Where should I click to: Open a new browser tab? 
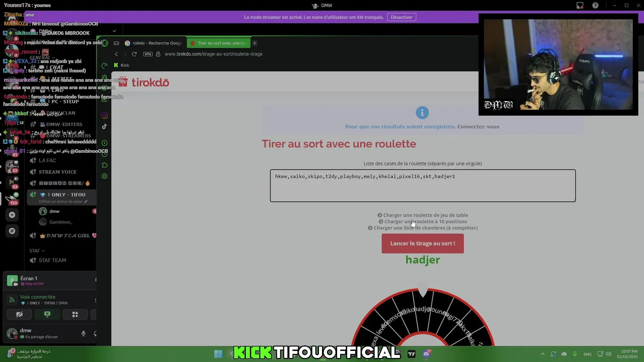click(255, 43)
